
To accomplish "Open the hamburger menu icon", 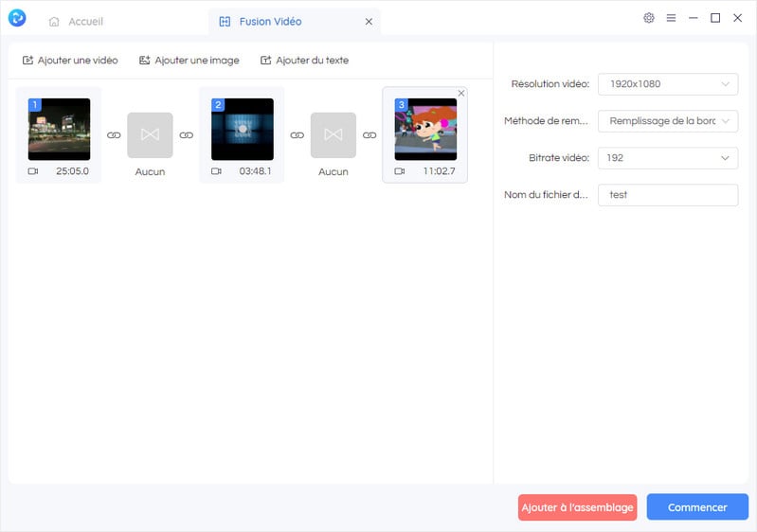I will [671, 18].
